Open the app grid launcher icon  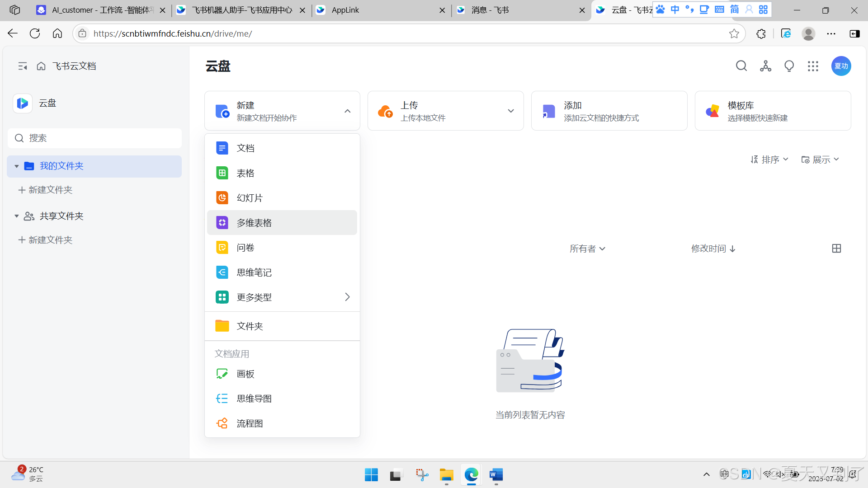(813, 66)
